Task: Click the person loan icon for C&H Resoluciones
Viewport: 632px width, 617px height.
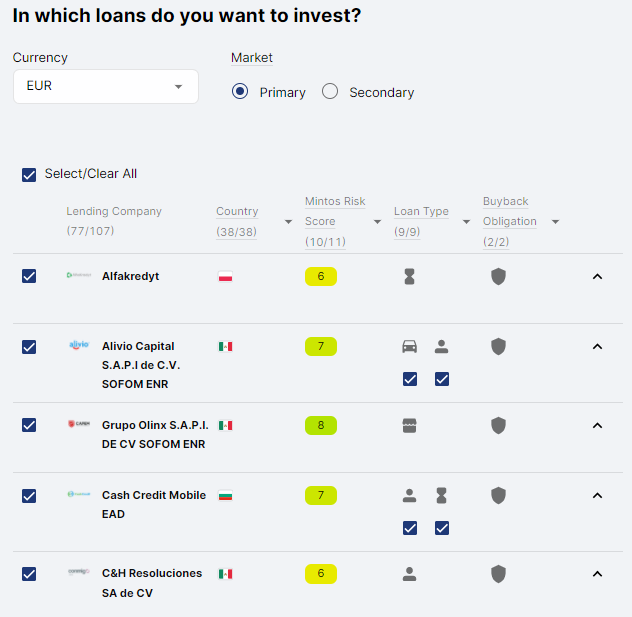Action: point(409,574)
